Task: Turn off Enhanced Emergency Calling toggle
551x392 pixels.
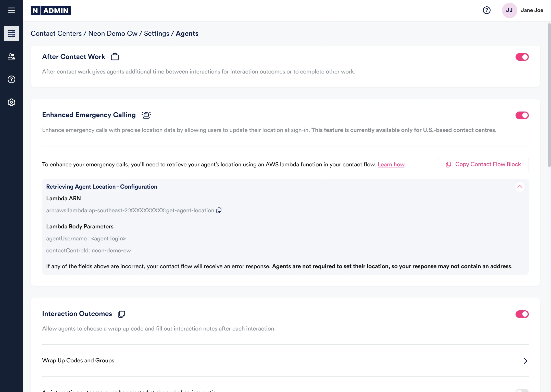Action: [522, 115]
